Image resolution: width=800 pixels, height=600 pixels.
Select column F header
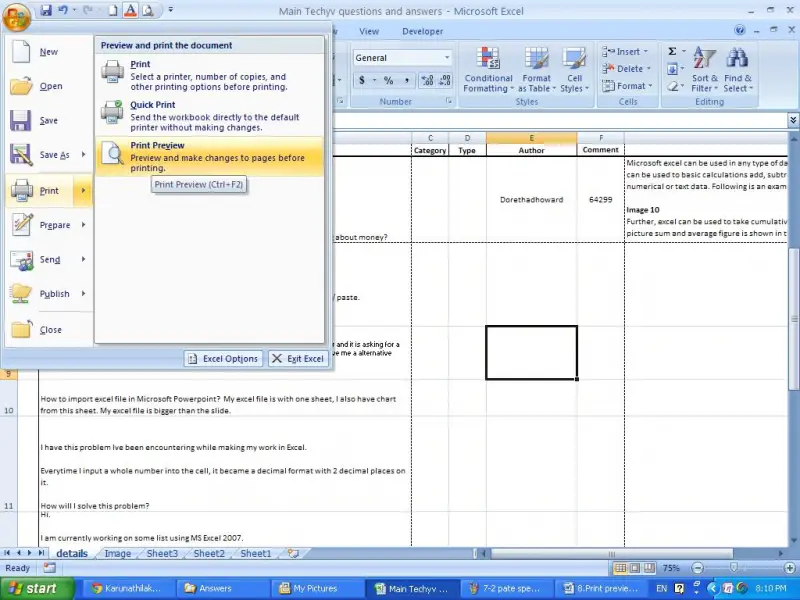(601, 138)
